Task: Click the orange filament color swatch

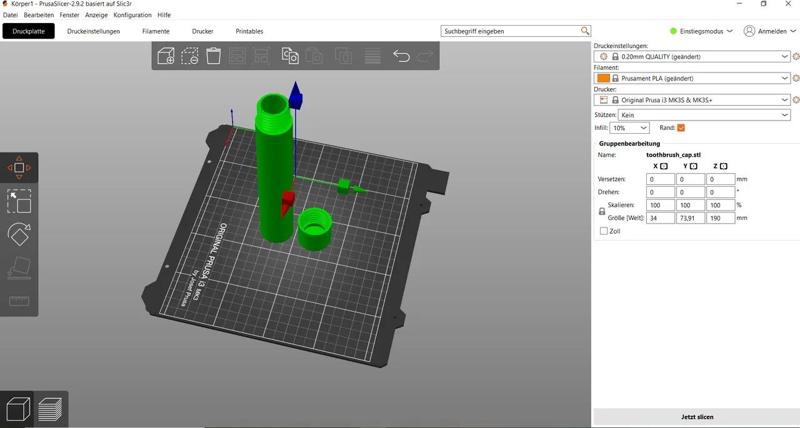Action: 603,78
